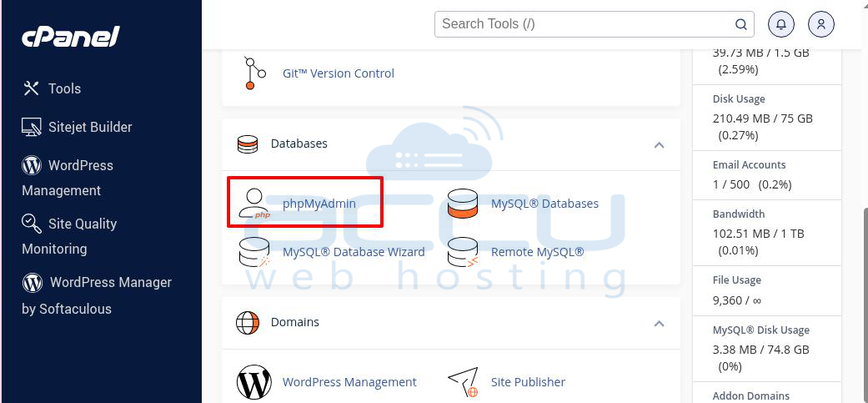
Task: Click the Email Accounts statistic label
Action: click(x=749, y=165)
